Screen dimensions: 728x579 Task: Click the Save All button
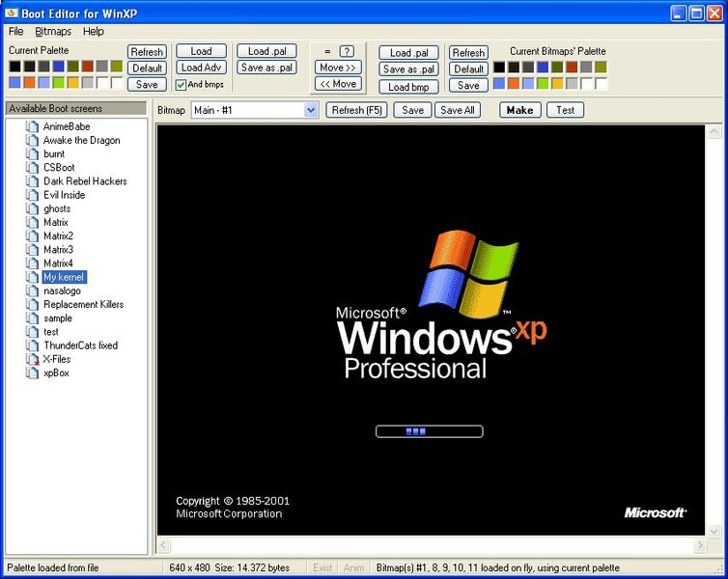tap(458, 110)
